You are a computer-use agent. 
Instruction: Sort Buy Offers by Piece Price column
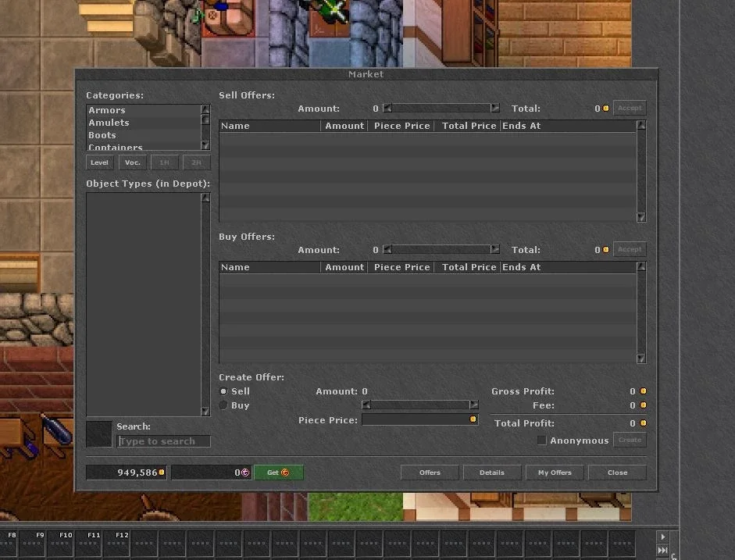coord(401,267)
